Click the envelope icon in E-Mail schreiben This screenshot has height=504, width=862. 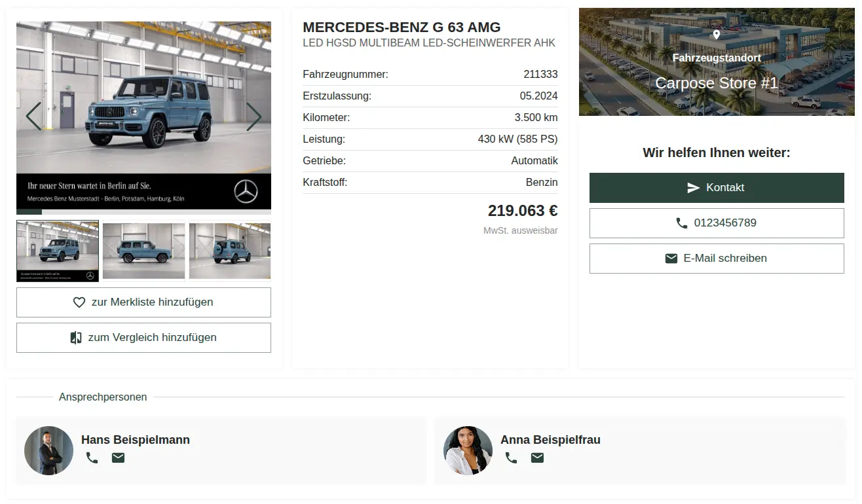click(671, 258)
